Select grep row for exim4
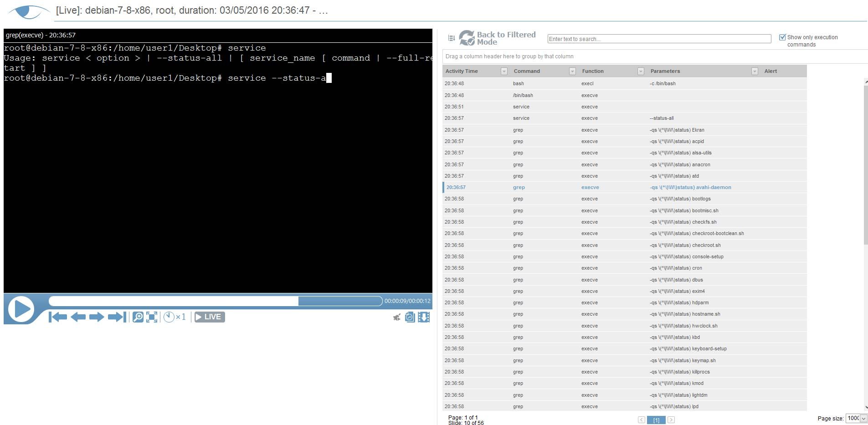 [624, 291]
